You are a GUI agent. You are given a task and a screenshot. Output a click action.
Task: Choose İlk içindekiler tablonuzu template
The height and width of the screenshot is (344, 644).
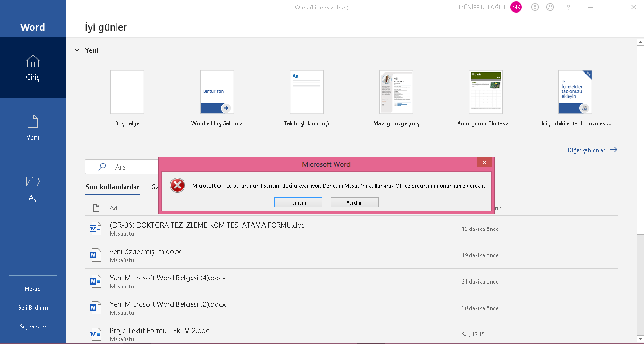(575, 92)
